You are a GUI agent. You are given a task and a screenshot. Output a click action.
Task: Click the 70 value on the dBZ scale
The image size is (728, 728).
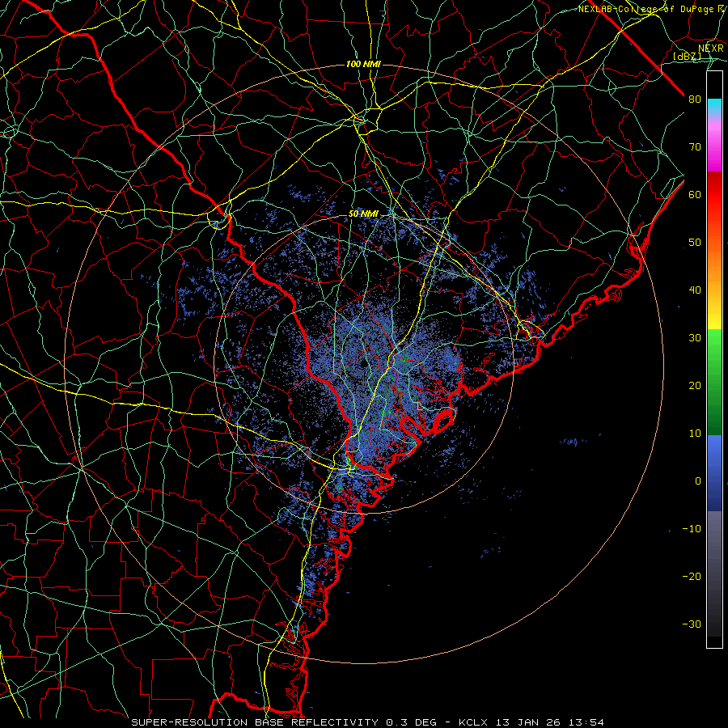click(695, 147)
